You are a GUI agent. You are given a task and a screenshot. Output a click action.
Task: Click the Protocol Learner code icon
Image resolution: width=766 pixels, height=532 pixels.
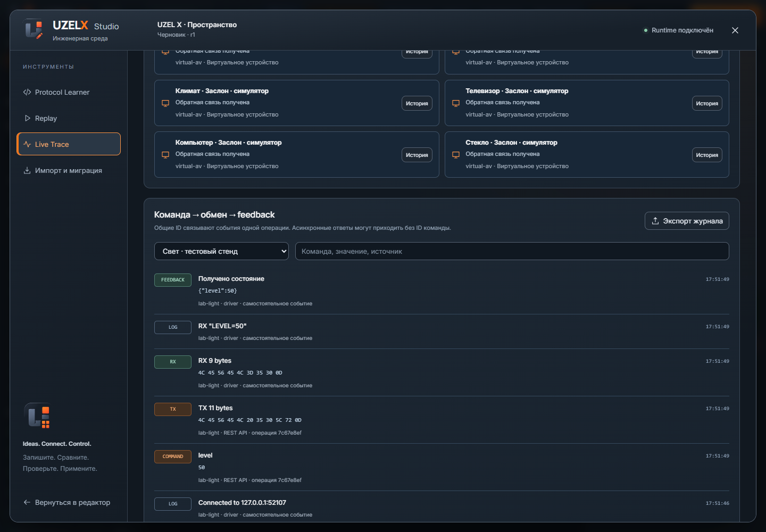click(x=27, y=92)
